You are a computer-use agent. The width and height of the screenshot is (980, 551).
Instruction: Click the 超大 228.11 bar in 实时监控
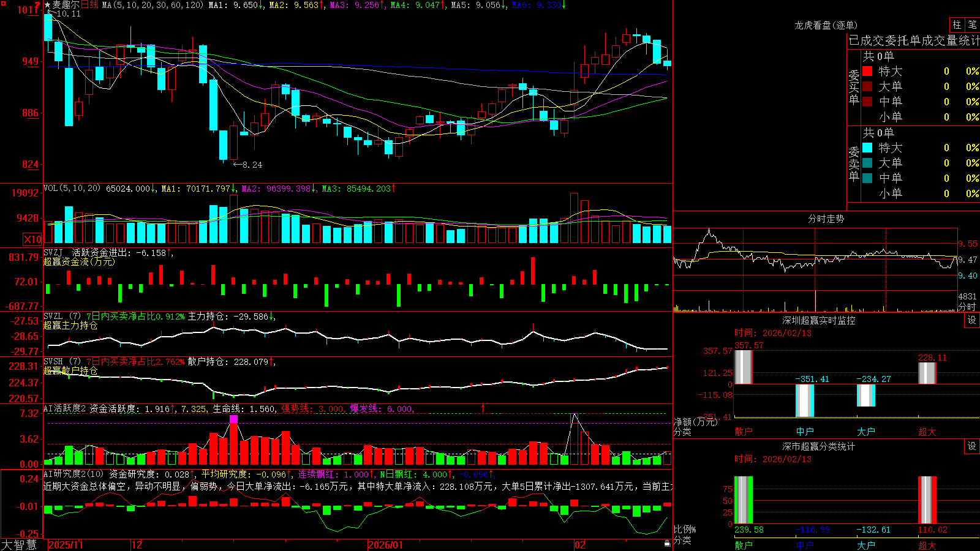coord(927,373)
